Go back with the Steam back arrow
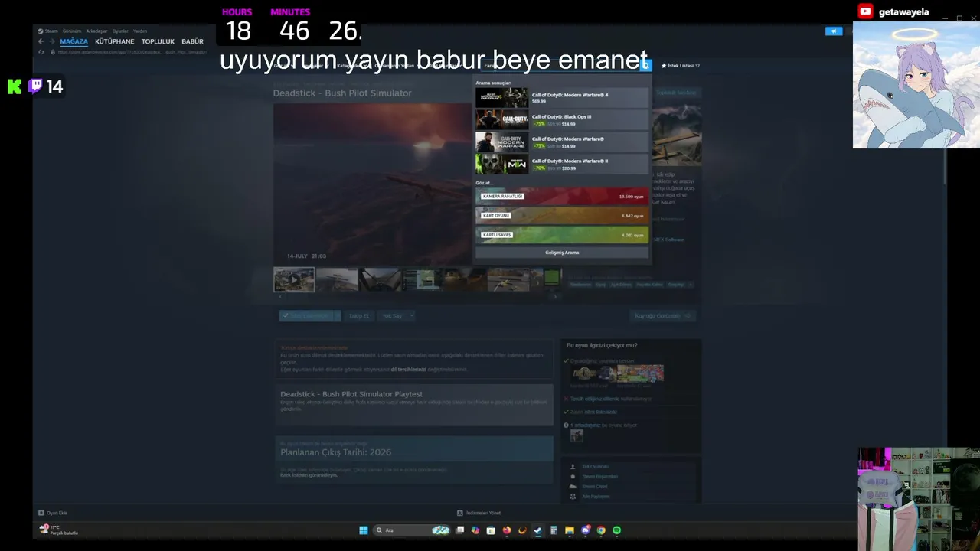The height and width of the screenshot is (551, 980). (41, 41)
